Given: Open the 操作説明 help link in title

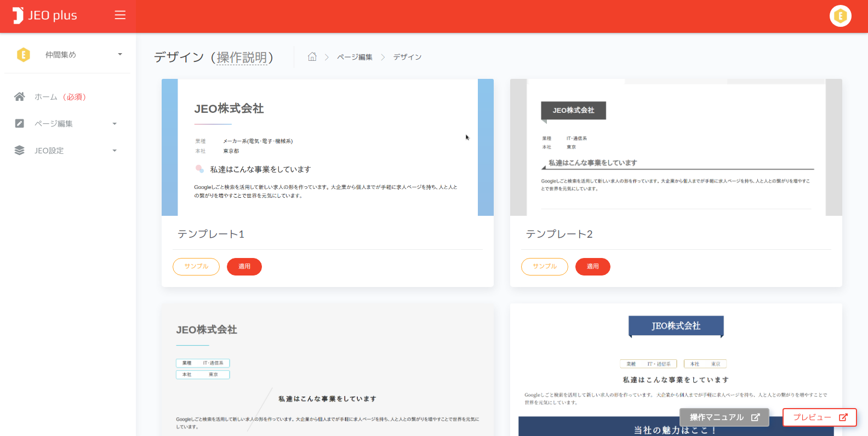Looking at the screenshot, I should point(242,58).
